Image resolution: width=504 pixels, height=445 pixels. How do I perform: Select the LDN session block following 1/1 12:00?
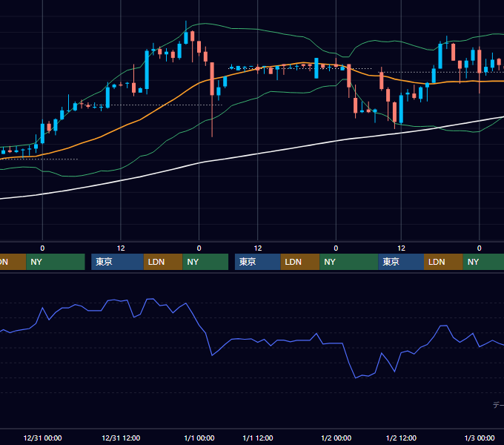[300, 262]
